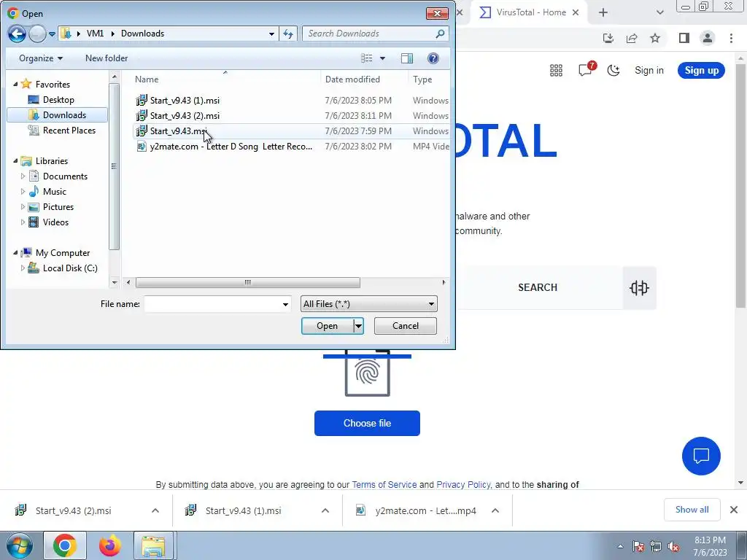
Task: Click the Sign up button
Action: [x=701, y=71]
